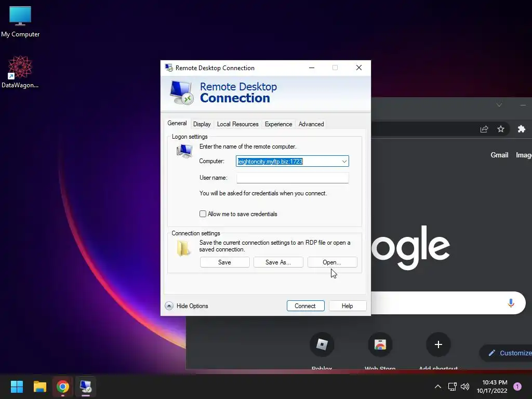
Task: Enable Allow me to save credentials
Action: point(203,214)
